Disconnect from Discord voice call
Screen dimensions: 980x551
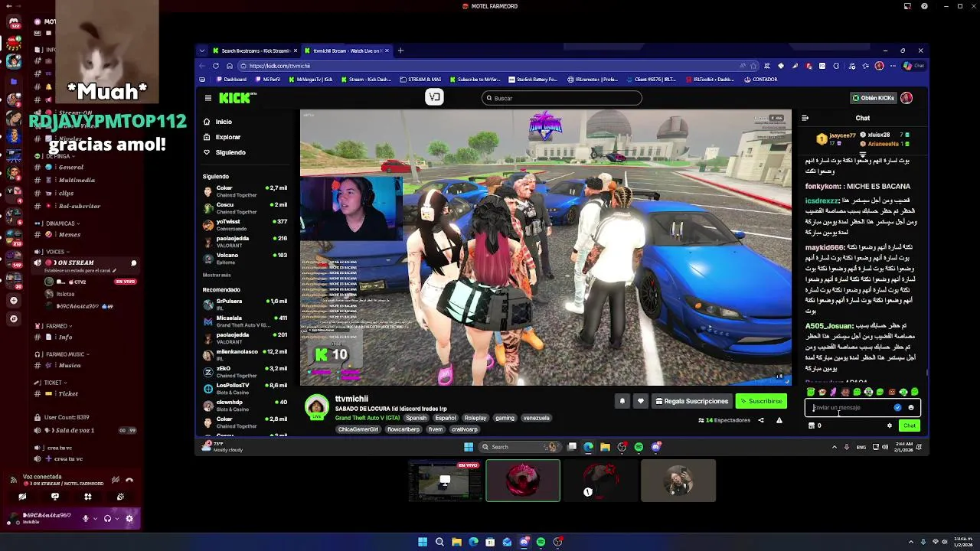click(129, 480)
